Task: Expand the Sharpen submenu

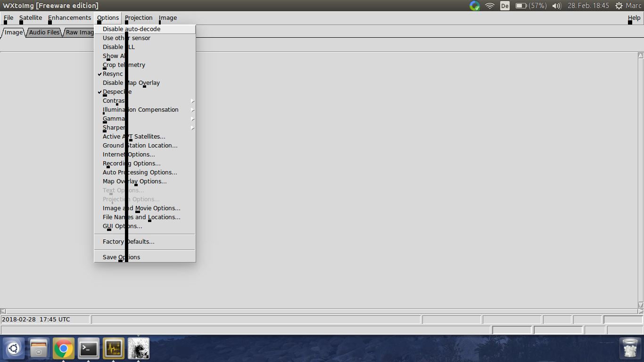Action: coord(145,128)
